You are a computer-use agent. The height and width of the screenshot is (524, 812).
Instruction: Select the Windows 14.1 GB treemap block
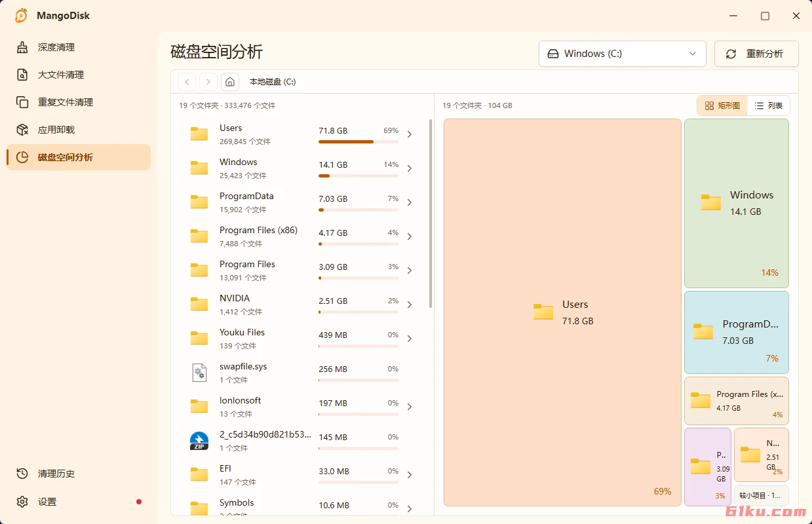737,203
